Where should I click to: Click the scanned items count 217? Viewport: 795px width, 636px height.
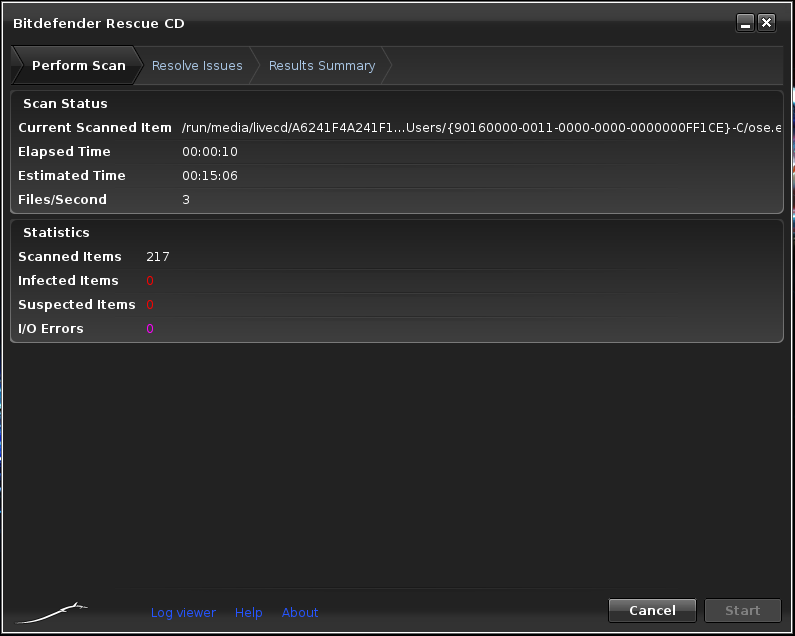click(158, 257)
